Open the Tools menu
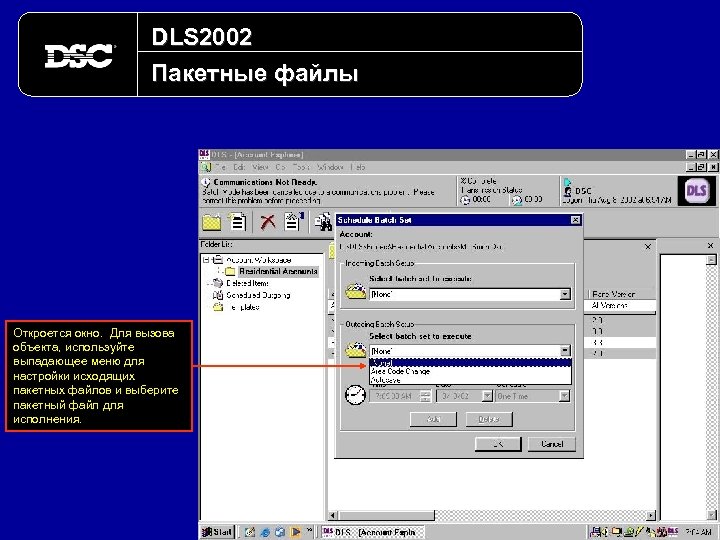 coord(301,167)
